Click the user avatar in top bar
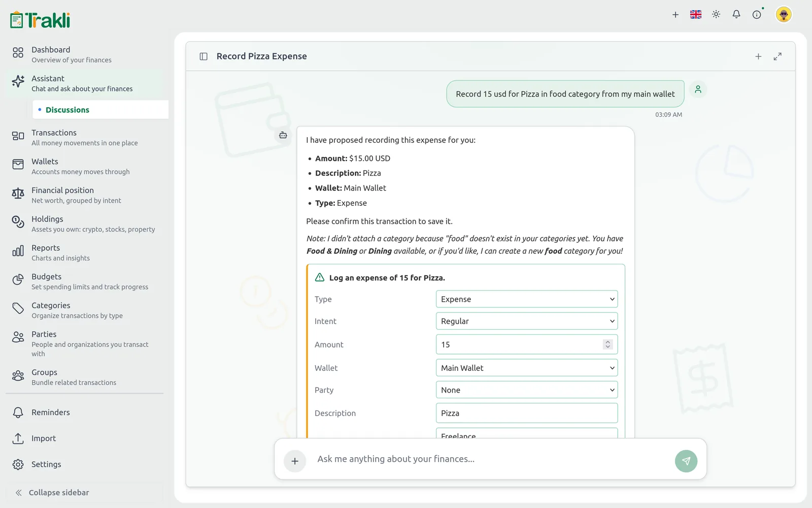This screenshot has height=508, width=812. pos(784,15)
